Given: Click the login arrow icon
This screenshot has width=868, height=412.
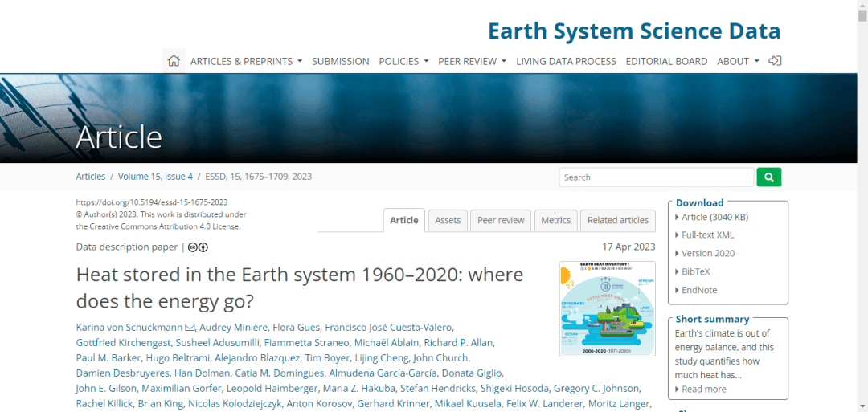Looking at the screenshot, I should [x=775, y=61].
